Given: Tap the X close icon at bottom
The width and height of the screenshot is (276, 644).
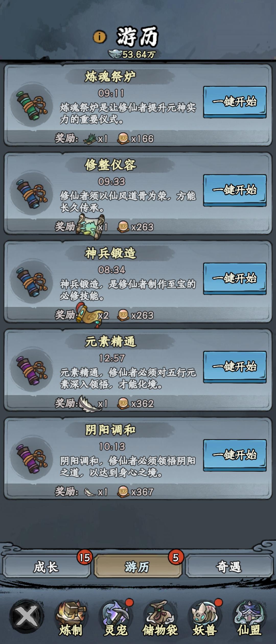Looking at the screenshot, I should (x=27, y=616).
